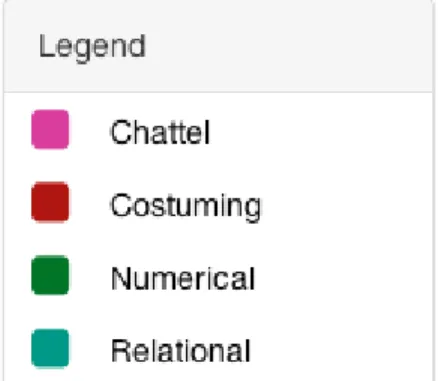Viewport: 438px width, 381px height.
Task: Click the pink Chattel color swatch
Action: (x=50, y=129)
